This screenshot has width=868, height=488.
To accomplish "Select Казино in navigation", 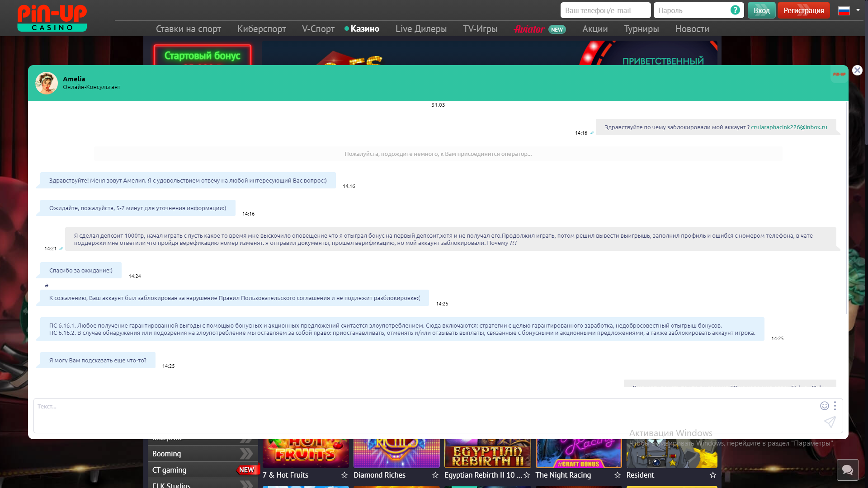I will tap(364, 29).
